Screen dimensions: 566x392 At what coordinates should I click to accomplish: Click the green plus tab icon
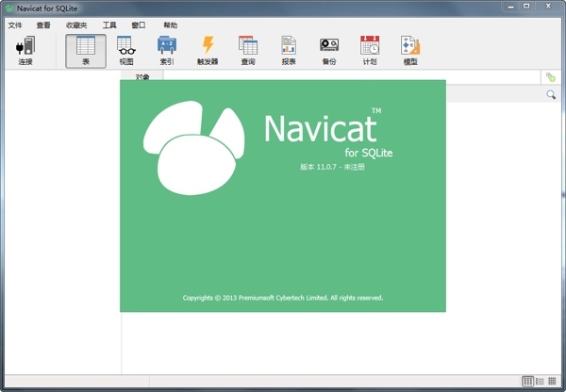[551, 77]
